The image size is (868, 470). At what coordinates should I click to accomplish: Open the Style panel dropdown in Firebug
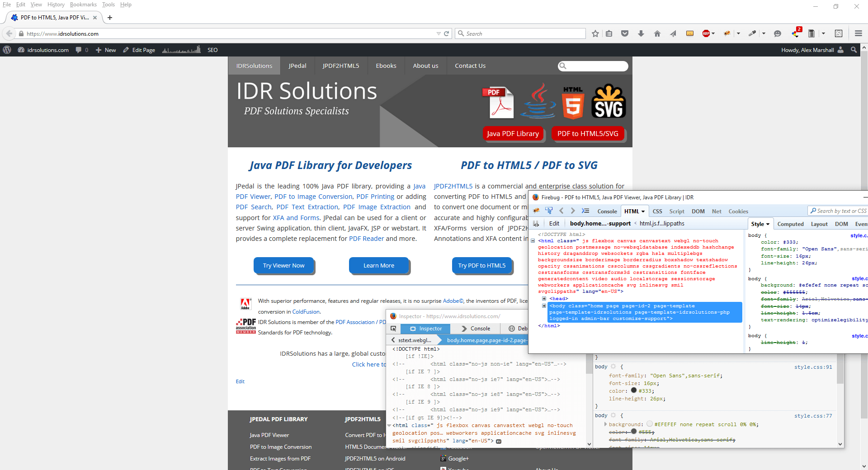[x=768, y=224]
